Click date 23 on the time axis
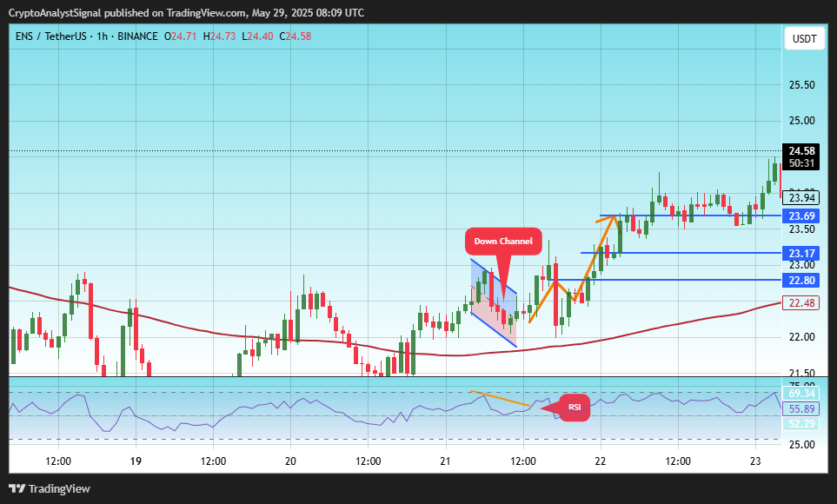Viewport: 837px width, 504px height. 754,461
